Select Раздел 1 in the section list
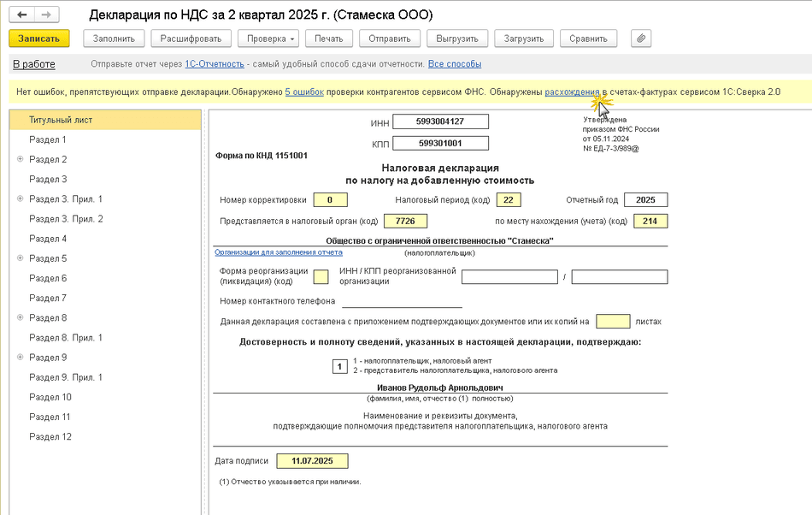Viewport: 812px width, 515px height. [x=48, y=139]
